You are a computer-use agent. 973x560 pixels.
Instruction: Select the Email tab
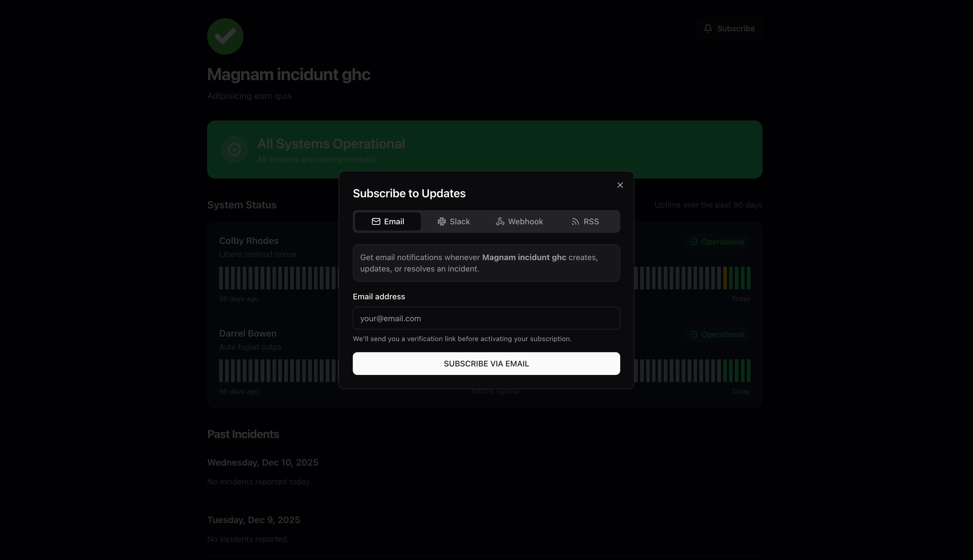pos(387,221)
